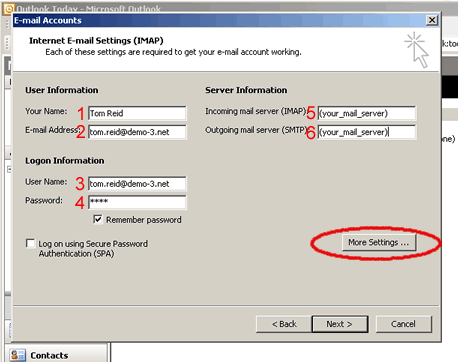
Task: Click the Outlook Today window title bar
Action: [233, 8]
